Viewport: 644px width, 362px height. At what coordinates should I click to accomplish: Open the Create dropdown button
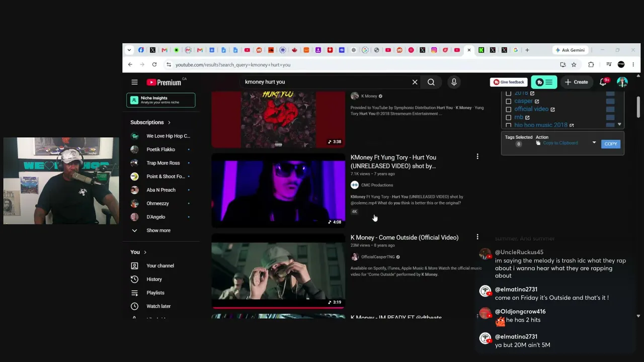coord(576,82)
